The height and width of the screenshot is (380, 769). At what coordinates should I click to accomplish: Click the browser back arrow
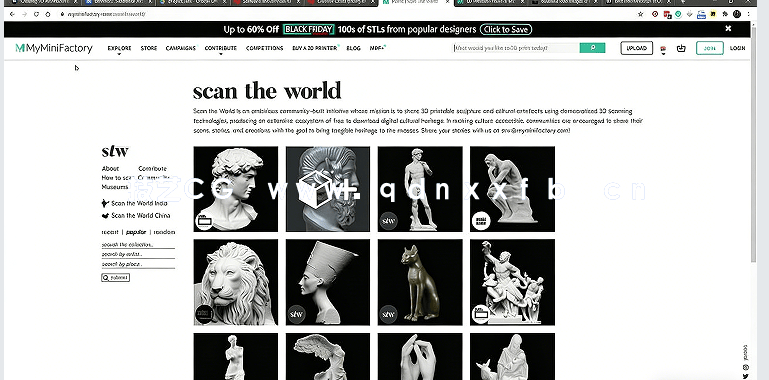click(x=12, y=14)
